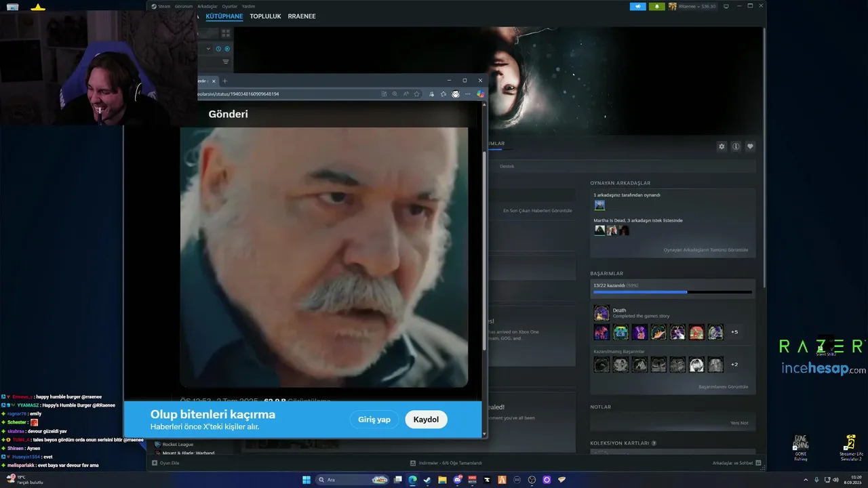Image resolution: width=868 pixels, height=488 pixels.
Task: Click the achievements progress bar 13/22
Action: coord(673,292)
